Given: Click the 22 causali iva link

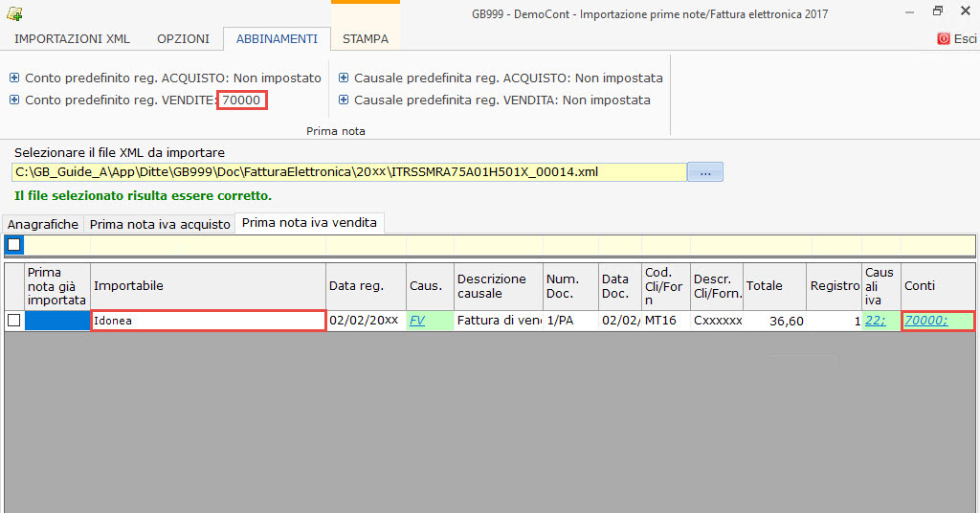Looking at the screenshot, I should 875,321.
